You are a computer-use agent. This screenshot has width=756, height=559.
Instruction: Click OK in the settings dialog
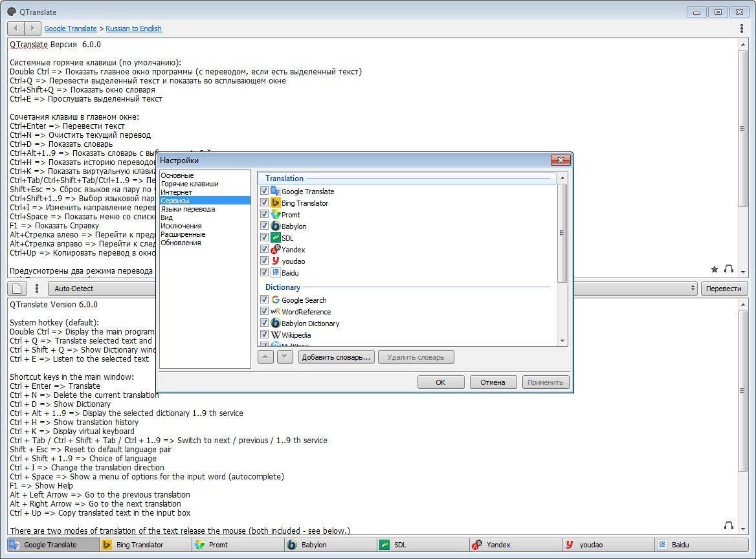(x=441, y=382)
